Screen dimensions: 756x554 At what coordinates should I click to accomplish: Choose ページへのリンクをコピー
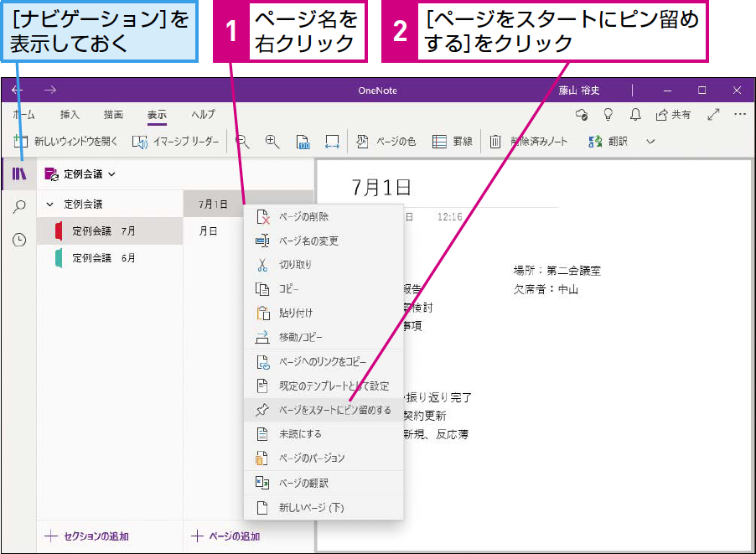pyautogui.click(x=324, y=362)
